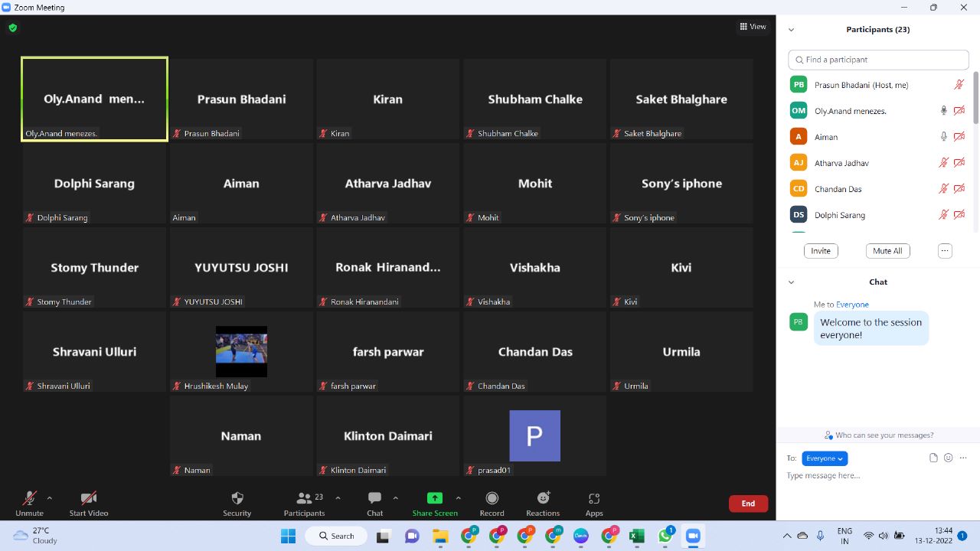
Task: Open Excel from the taskbar
Action: point(636,536)
